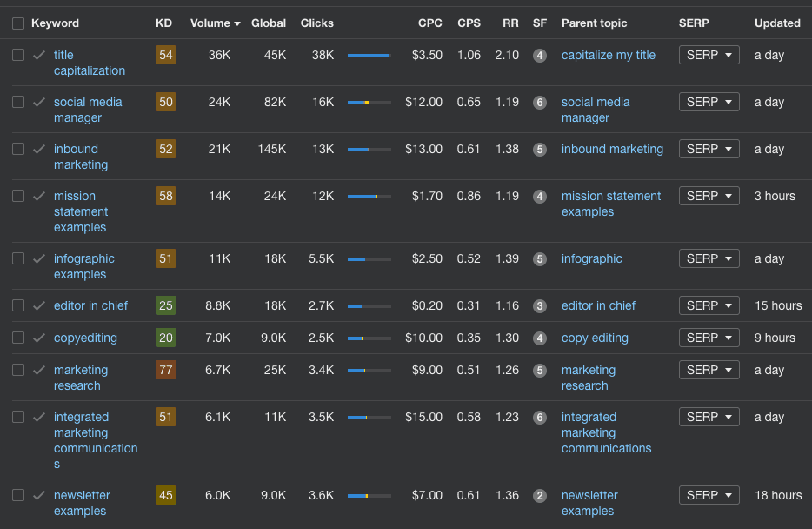The image size is (812, 529).
Task: Click the editor in chief keyword link
Action: [90, 305]
